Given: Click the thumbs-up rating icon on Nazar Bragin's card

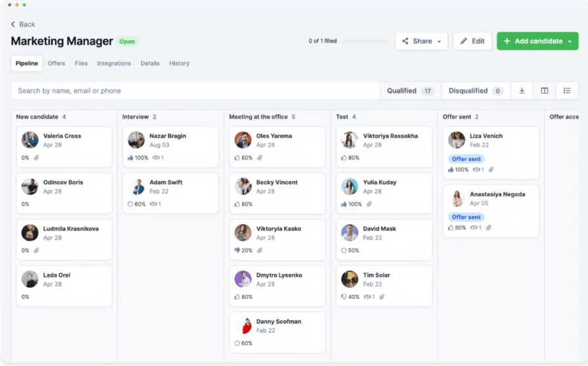Looking at the screenshot, I should (130, 158).
